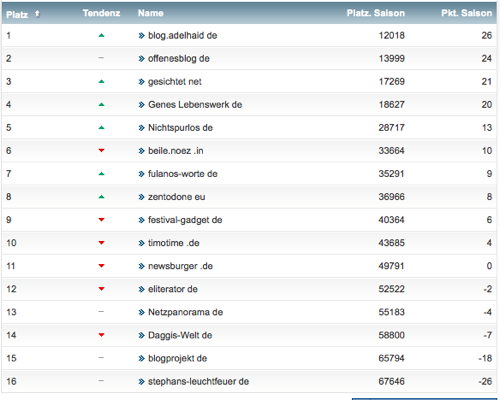This screenshot has height=400, width=500.
Task: Open the Netzpanorama de link
Action: tap(185, 312)
